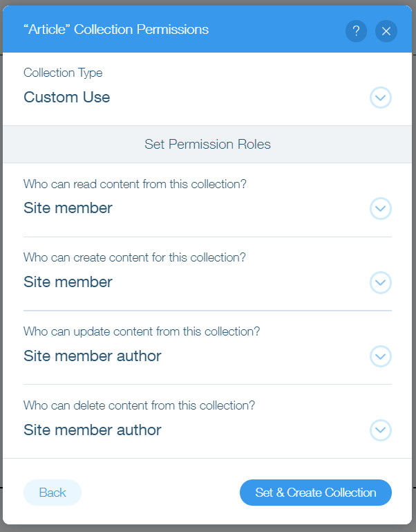Click the "Article" Collection Permissions title
Viewport: 416px width, 532px height.
pyautogui.click(x=115, y=30)
